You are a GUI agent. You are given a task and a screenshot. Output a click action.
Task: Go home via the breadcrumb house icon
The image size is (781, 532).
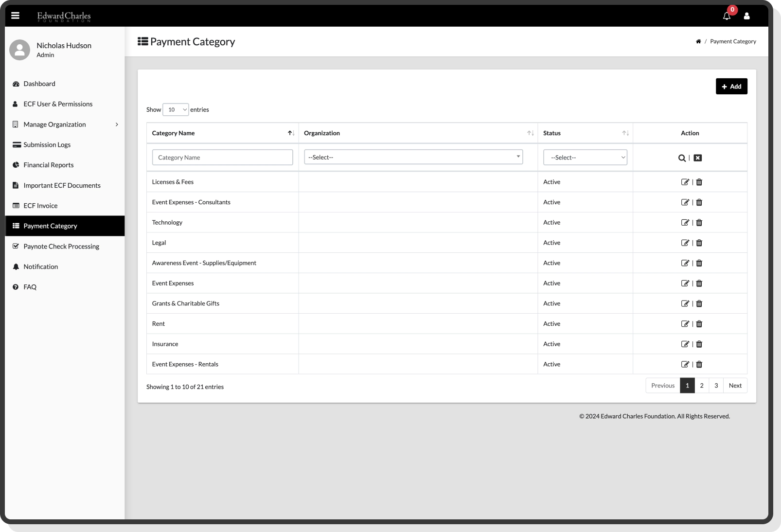[x=699, y=41]
